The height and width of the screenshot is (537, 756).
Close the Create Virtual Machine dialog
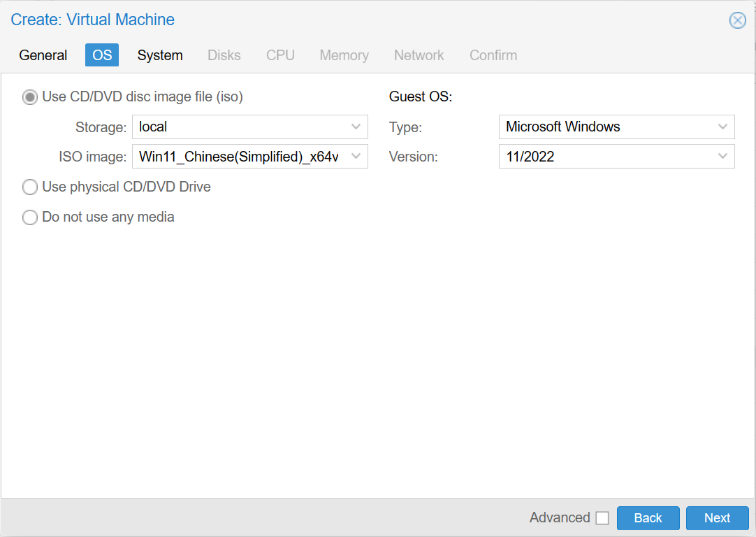coord(737,20)
